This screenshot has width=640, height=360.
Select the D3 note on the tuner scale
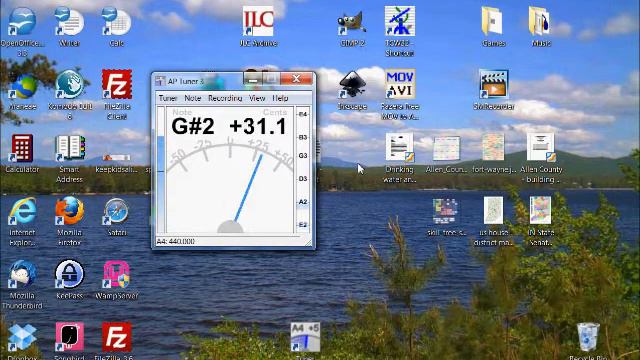[x=303, y=179]
